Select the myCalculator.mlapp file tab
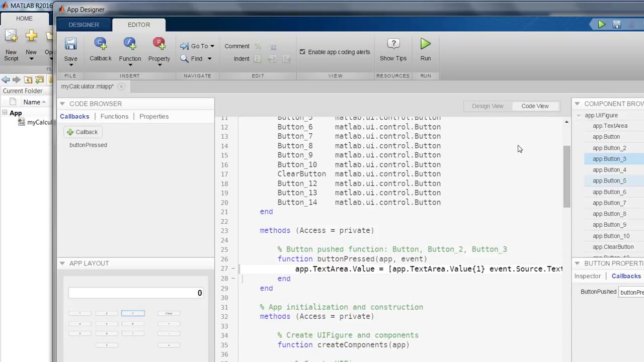 click(x=88, y=86)
